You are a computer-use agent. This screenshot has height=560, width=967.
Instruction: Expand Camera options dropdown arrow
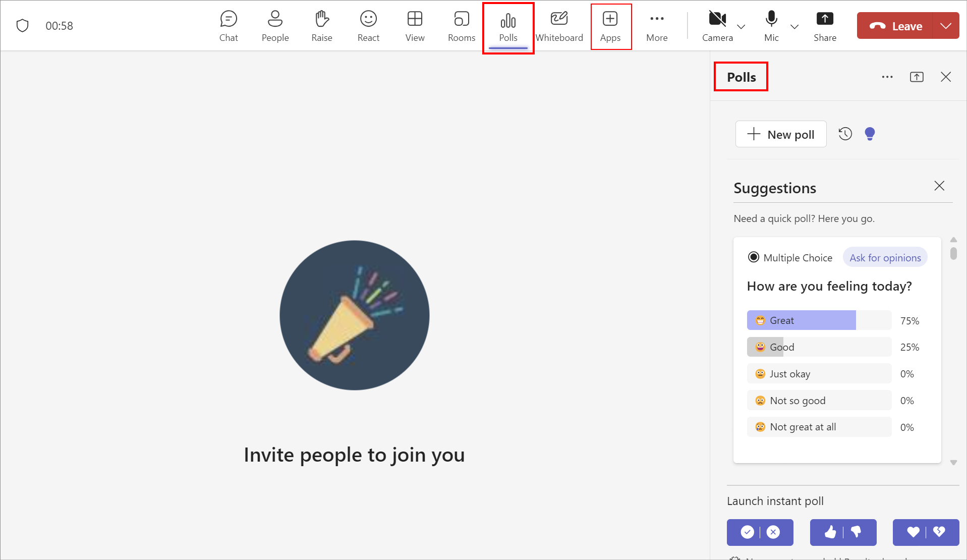pyautogui.click(x=742, y=26)
